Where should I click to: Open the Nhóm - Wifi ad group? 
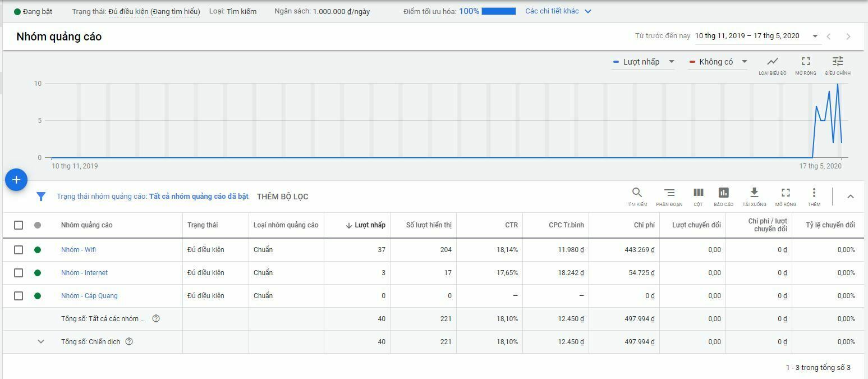click(x=79, y=250)
